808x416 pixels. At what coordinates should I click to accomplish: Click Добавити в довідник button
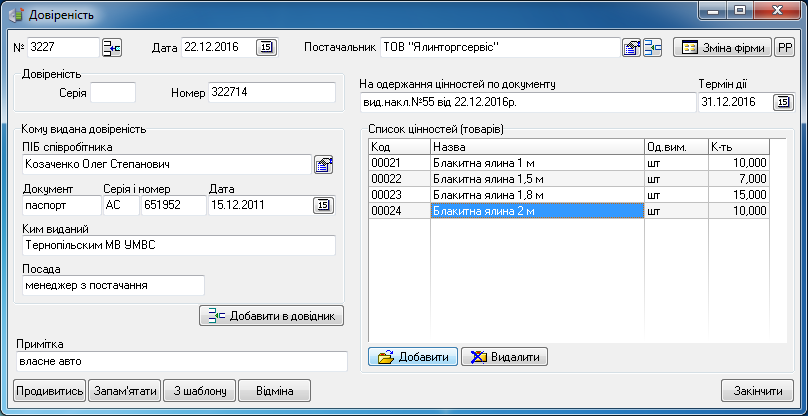pos(272,316)
